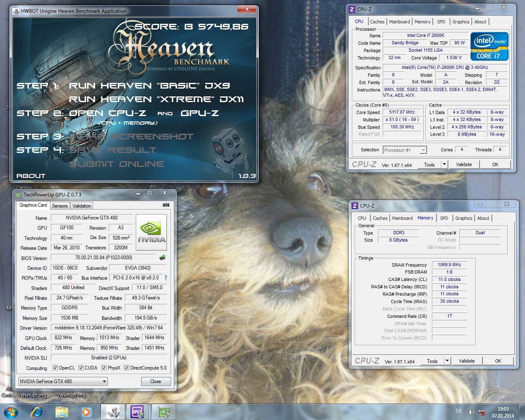
Task: Open Mainboard tab in upper CPU-Z window
Action: 399,22
